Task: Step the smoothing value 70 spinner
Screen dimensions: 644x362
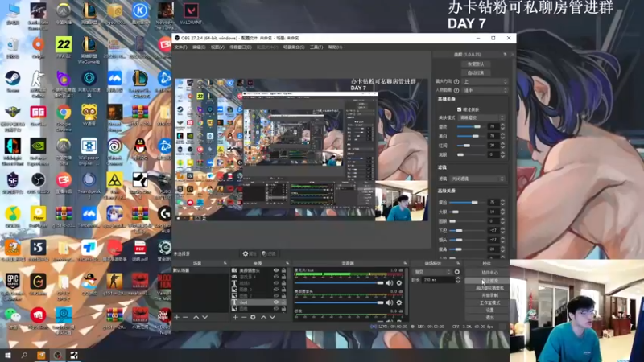Action: (502, 126)
